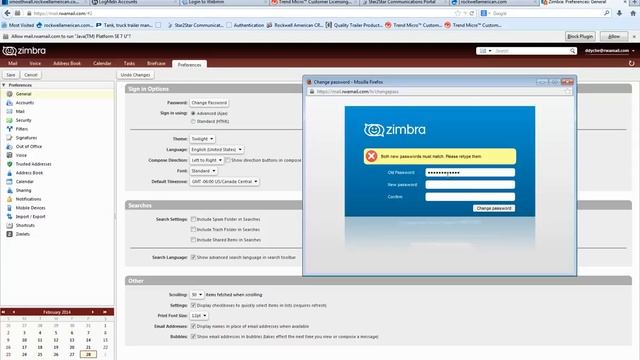Open the Theme dropdown

202,139
